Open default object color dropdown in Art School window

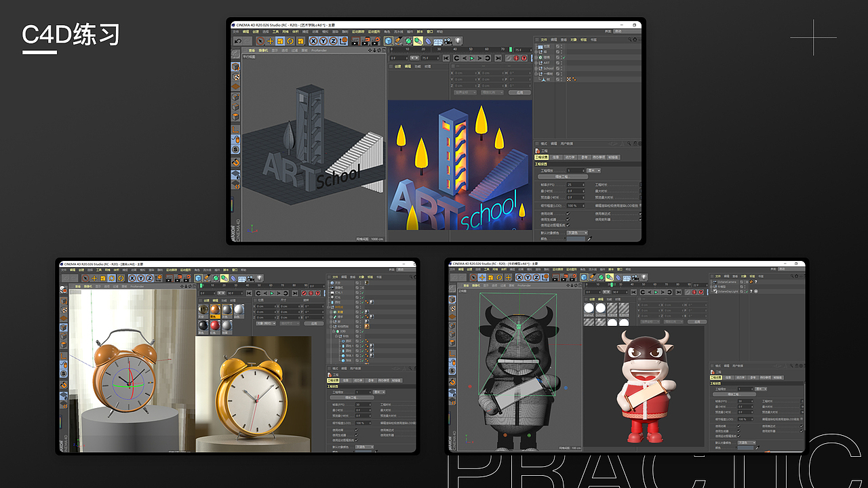click(x=576, y=232)
